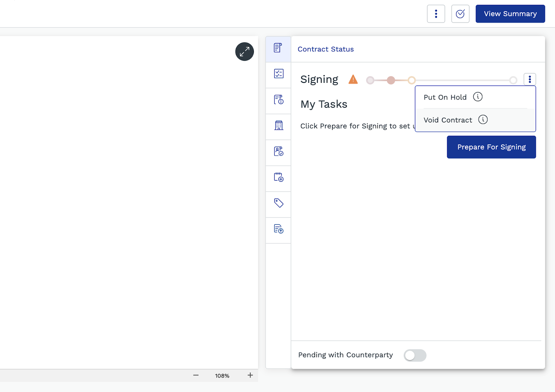The image size is (555, 392).
Task: Click the info icon beside Void Contract
Action: [483, 120]
